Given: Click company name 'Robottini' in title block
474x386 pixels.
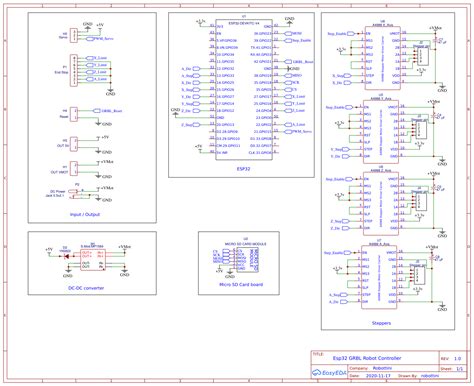Looking at the screenshot, I should click(382, 368).
